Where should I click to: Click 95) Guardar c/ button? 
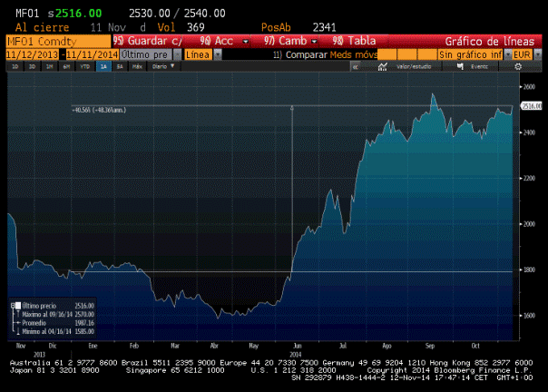coord(148,41)
